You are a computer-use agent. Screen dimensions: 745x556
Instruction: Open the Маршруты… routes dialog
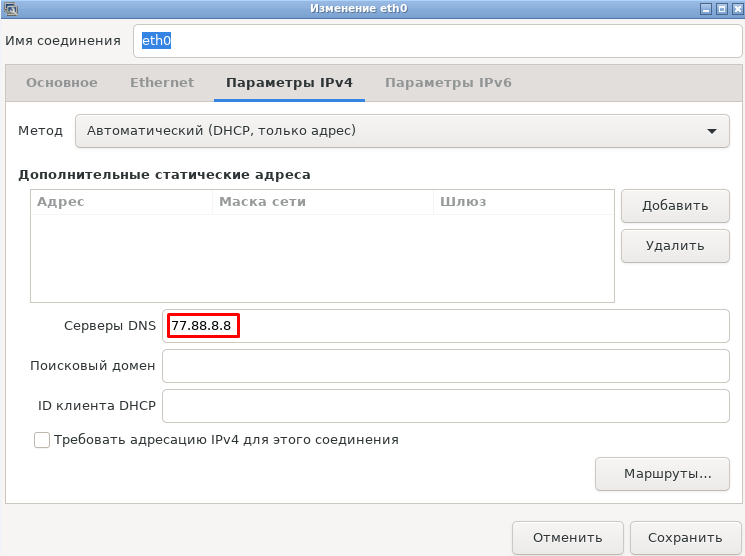coord(661,474)
